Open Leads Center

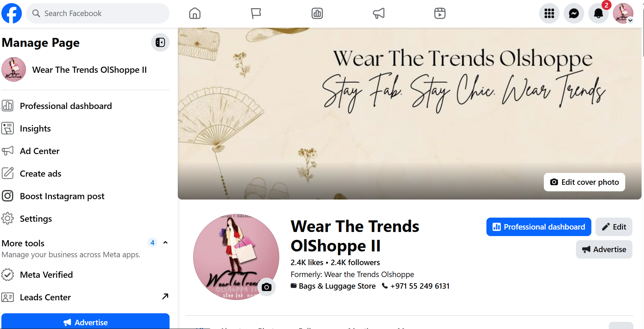pos(85,297)
